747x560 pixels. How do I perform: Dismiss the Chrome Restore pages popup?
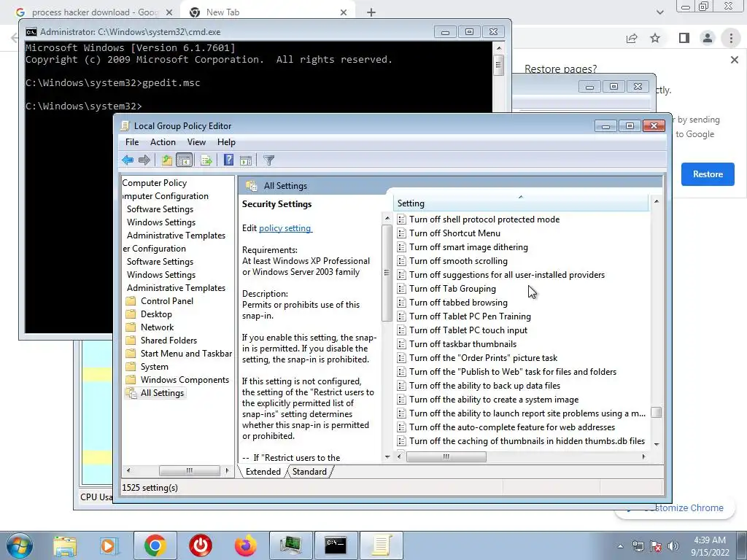pyautogui.click(x=734, y=60)
